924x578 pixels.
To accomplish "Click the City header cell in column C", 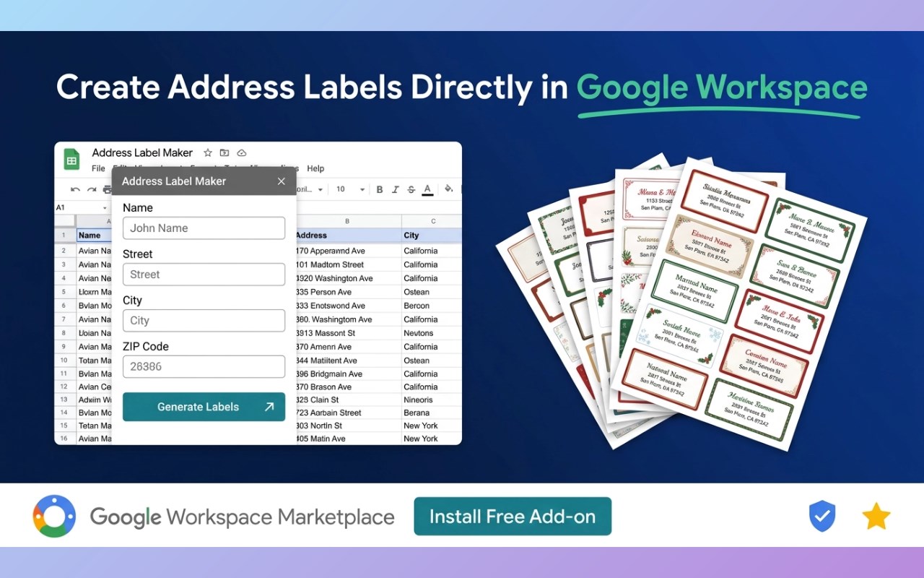I will (x=432, y=236).
